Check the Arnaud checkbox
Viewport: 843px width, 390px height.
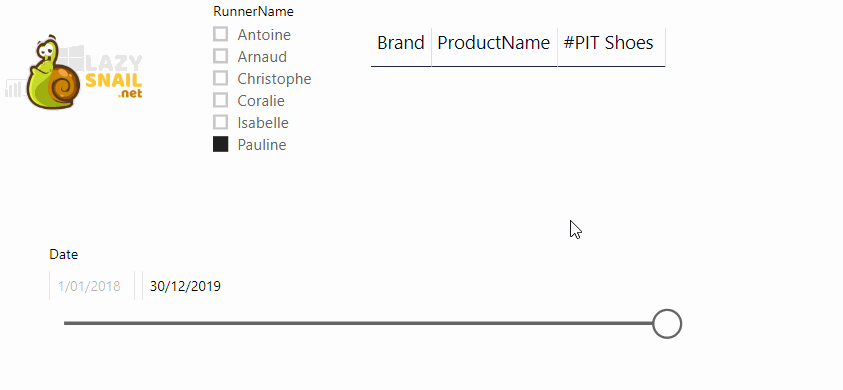pos(220,56)
